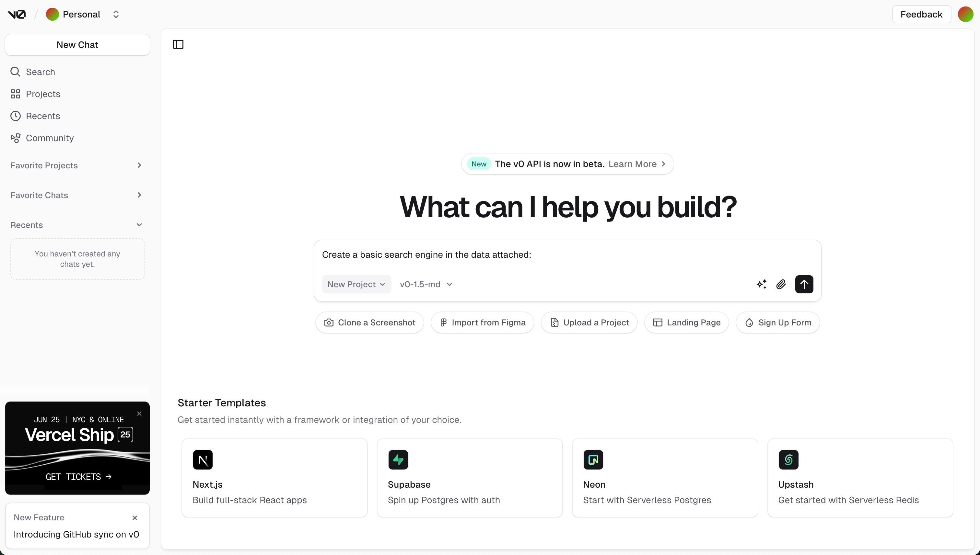980x555 pixels.
Task: Open the Supabase starter template
Action: [470, 478]
